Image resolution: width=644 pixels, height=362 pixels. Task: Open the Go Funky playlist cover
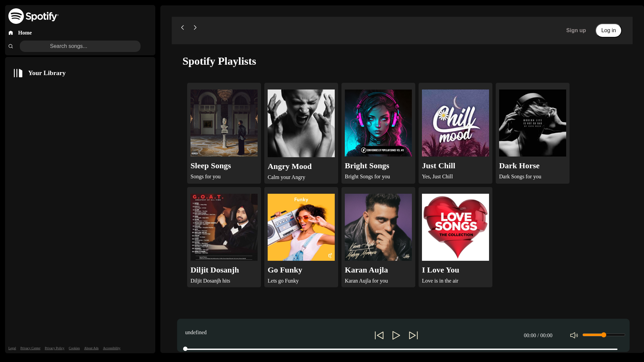tap(301, 227)
